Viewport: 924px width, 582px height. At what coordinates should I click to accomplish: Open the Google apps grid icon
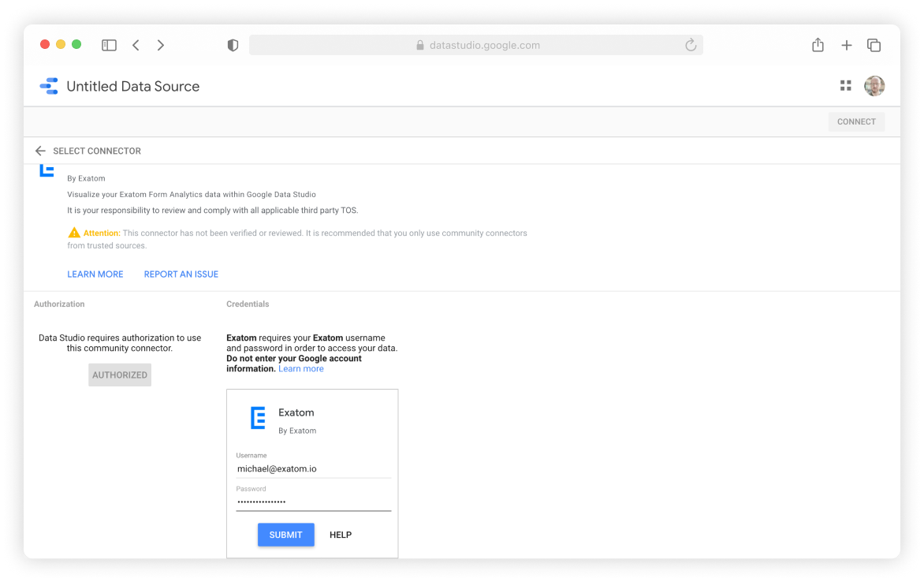846,86
